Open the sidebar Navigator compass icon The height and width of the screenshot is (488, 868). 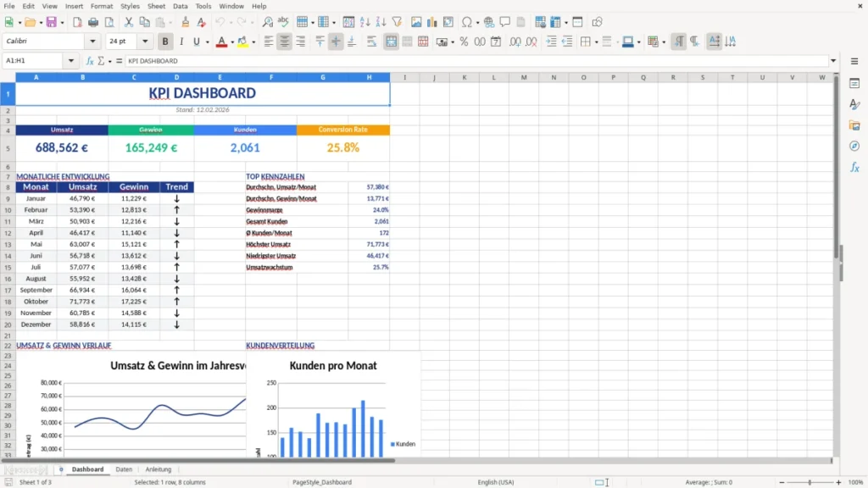click(x=854, y=146)
